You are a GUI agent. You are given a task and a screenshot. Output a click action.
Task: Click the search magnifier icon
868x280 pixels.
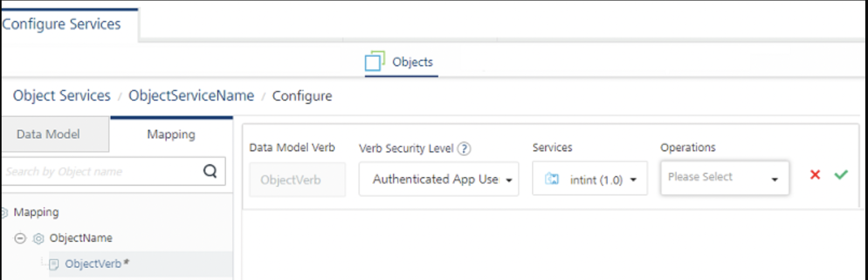210,171
